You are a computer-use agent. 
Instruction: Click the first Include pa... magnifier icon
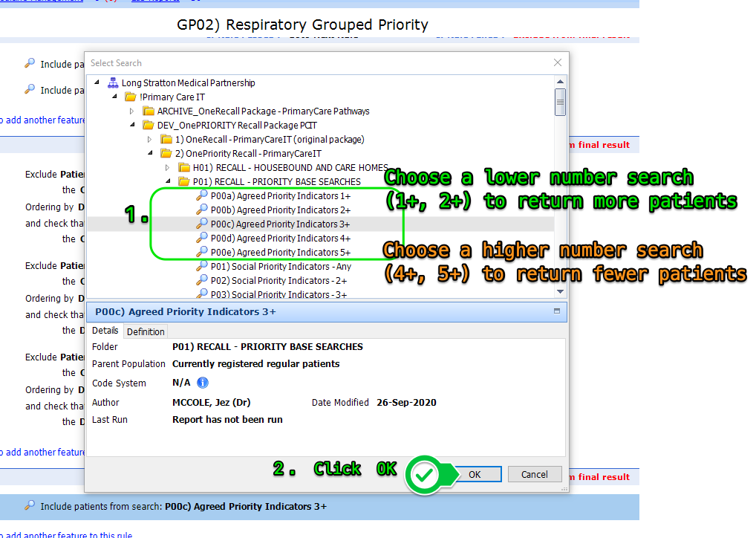(x=30, y=63)
